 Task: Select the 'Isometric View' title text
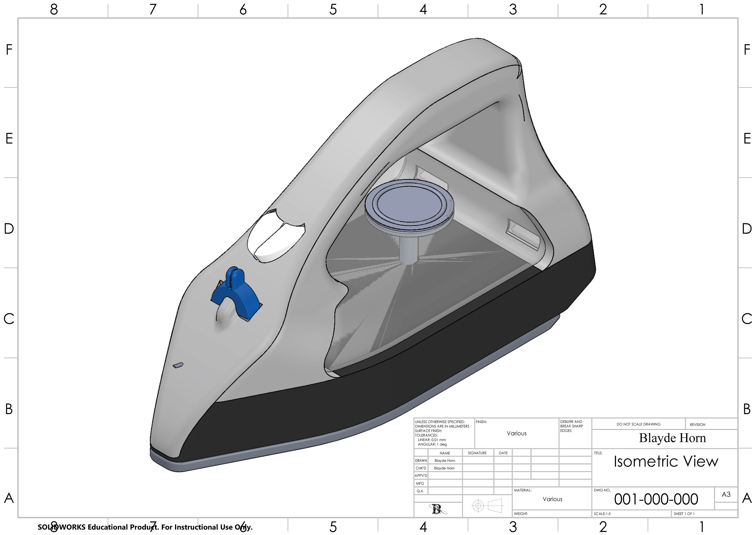click(666, 461)
